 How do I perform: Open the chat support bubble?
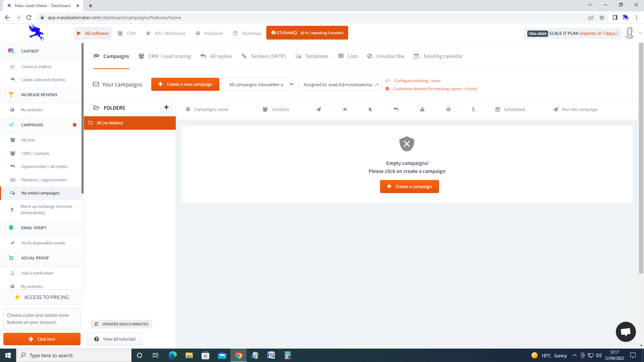point(626,332)
